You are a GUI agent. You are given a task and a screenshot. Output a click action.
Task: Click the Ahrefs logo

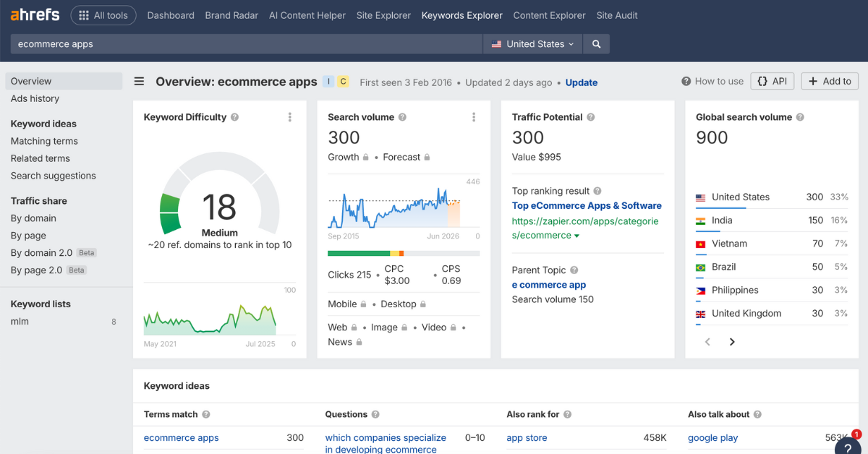[35, 14]
